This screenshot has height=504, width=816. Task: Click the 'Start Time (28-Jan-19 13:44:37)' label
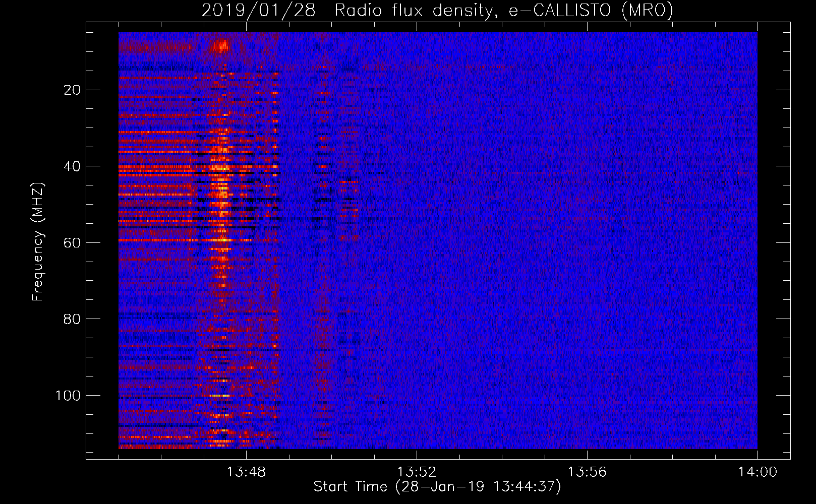point(437,487)
